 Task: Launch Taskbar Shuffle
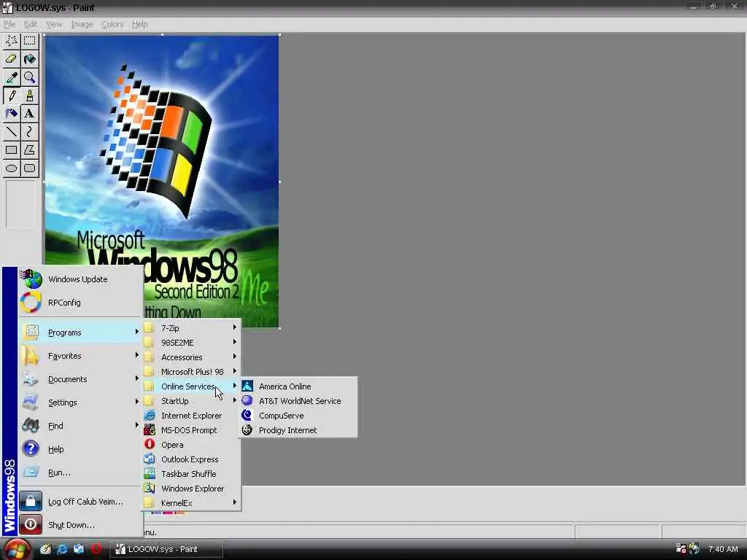pyautogui.click(x=192, y=474)
